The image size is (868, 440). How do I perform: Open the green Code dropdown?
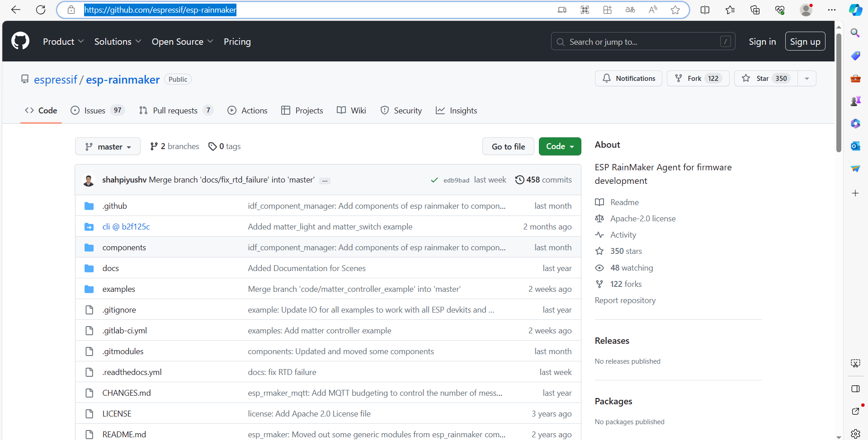[560, 146]
